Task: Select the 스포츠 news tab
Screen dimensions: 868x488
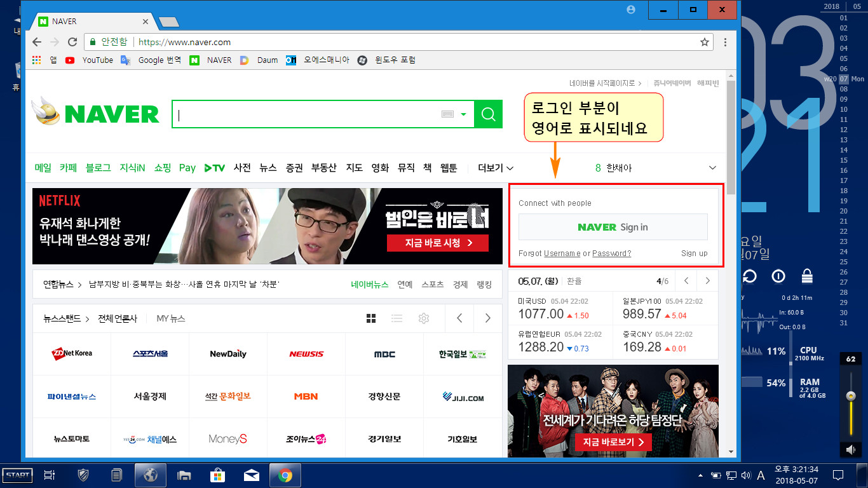Action: [x=433, y=285]
